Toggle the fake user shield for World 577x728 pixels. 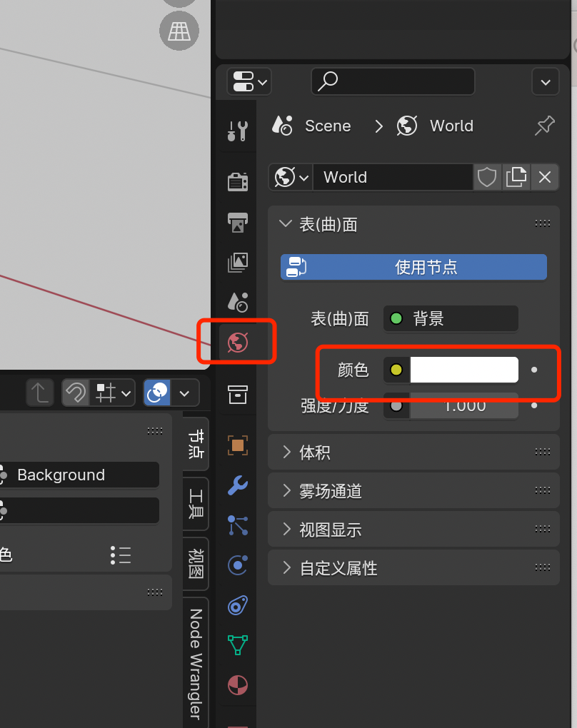(x=487, y=177)
